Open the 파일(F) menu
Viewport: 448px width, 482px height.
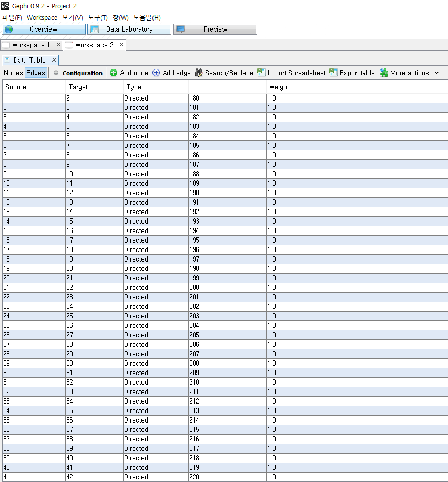12,17
